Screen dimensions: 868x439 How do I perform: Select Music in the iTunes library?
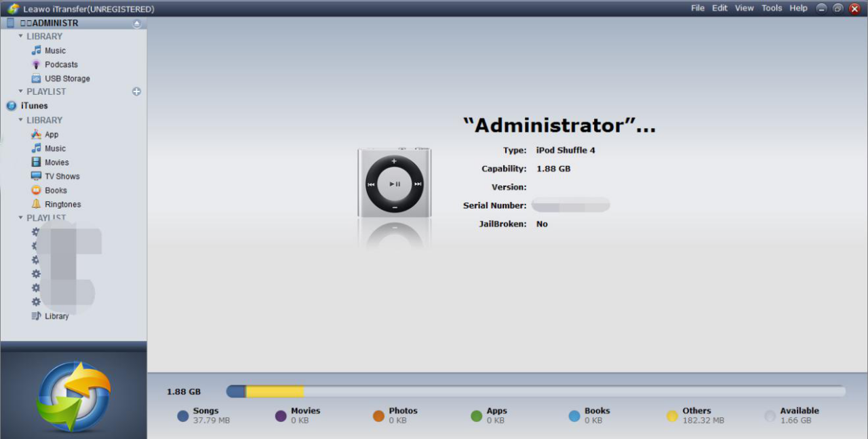click(56, 148)
